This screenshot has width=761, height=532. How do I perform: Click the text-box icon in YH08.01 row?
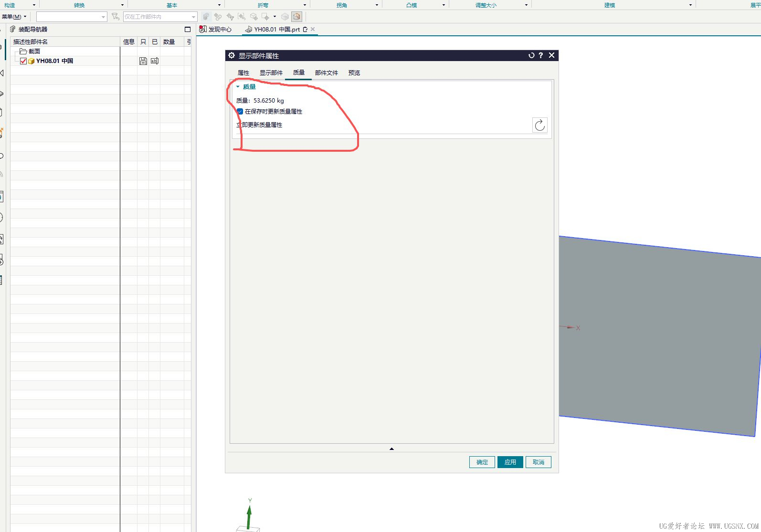(155, 61)
